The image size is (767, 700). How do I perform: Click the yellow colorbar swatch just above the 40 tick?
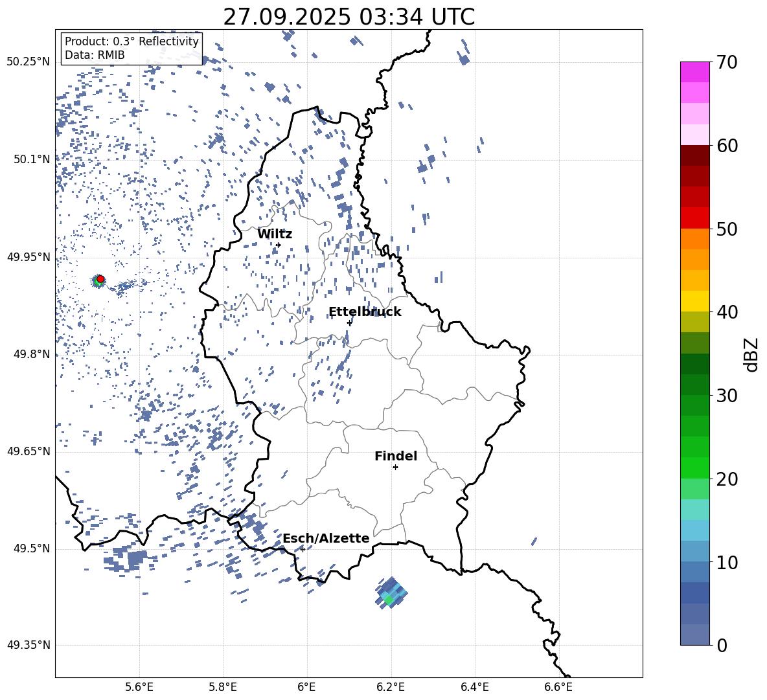tap(694, 301)
